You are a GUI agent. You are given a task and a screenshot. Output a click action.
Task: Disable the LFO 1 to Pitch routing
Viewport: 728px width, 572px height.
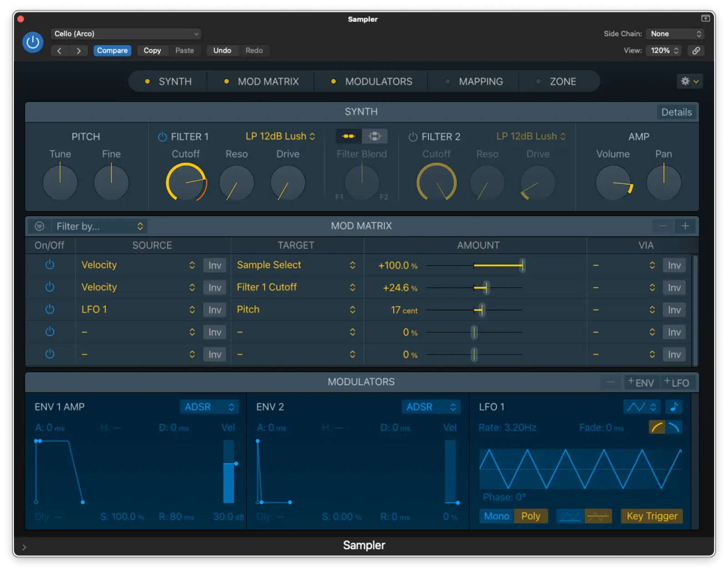coord(50,309)
